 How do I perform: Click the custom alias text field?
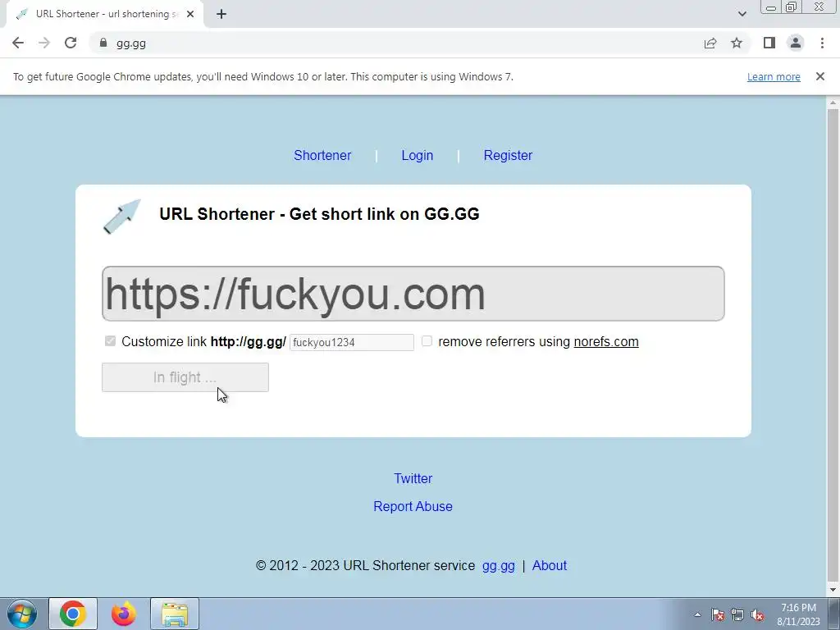pyautogui.click(x=351, y=342)
